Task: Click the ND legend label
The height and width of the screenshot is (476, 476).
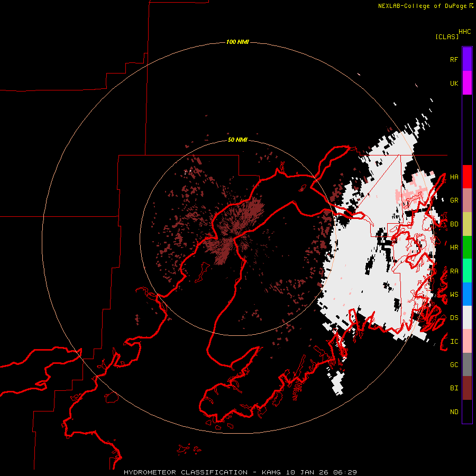Action: tap(454, 411)
